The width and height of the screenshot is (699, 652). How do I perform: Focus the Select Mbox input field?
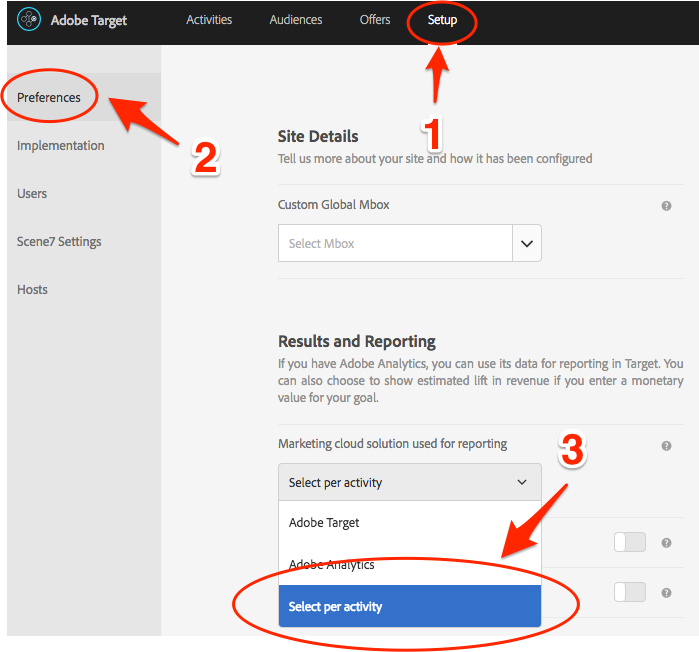[395, 243]
